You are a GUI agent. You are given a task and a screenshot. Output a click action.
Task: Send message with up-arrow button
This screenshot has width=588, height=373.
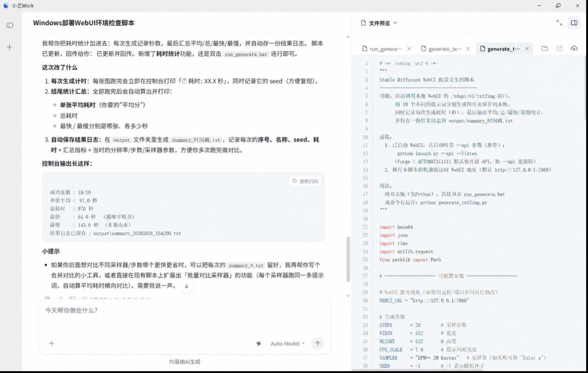[x=318, y=343]
